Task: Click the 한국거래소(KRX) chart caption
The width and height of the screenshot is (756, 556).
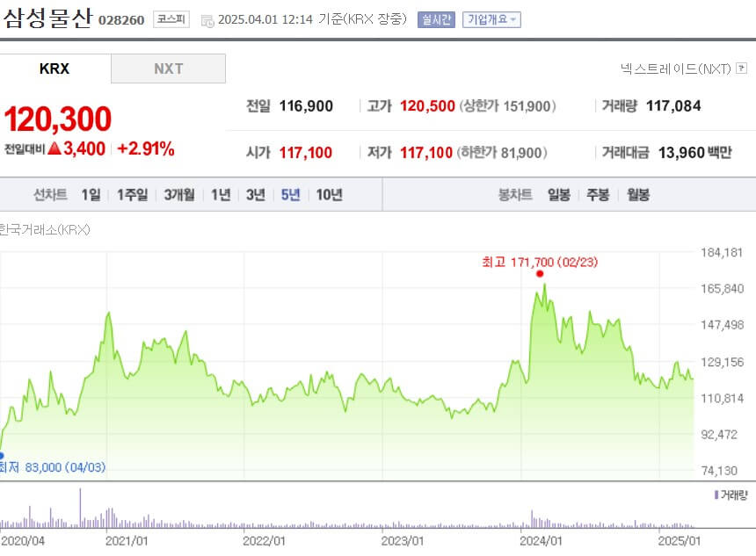Action: pyautogui.click(x=45, y=230)
